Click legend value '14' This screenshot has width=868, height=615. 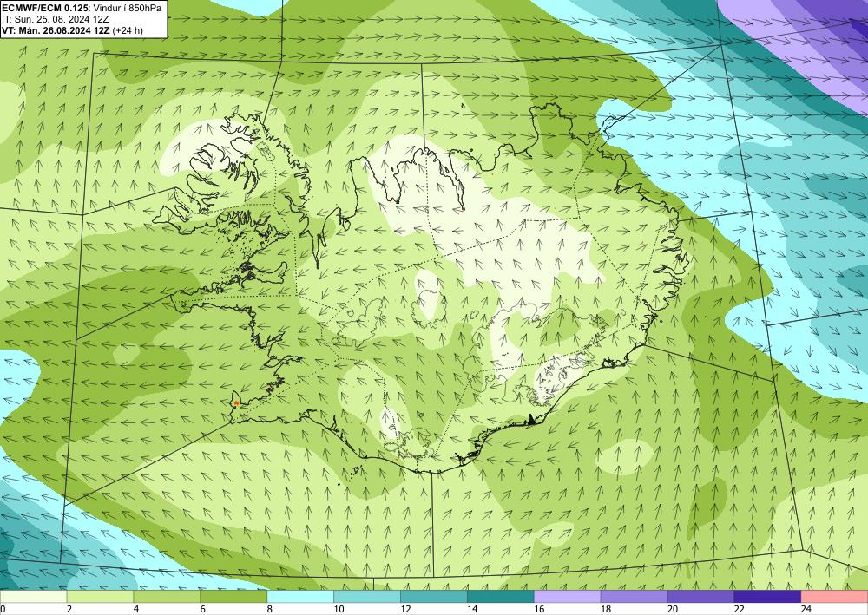[x=471, y=610]
